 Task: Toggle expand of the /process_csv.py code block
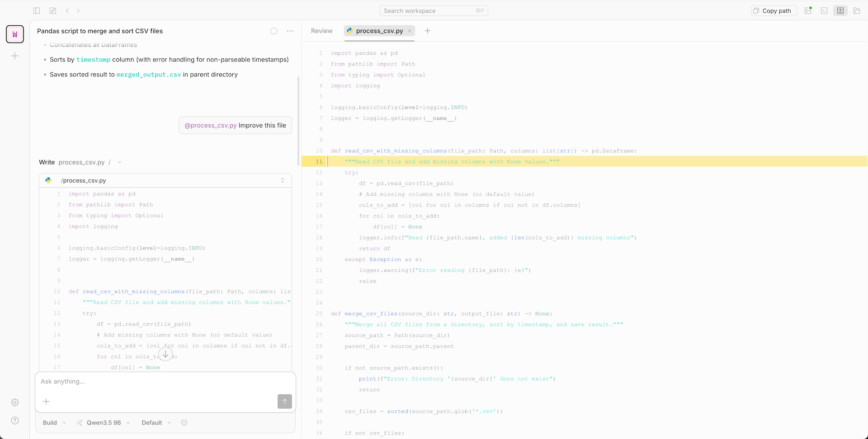point(283,180)
